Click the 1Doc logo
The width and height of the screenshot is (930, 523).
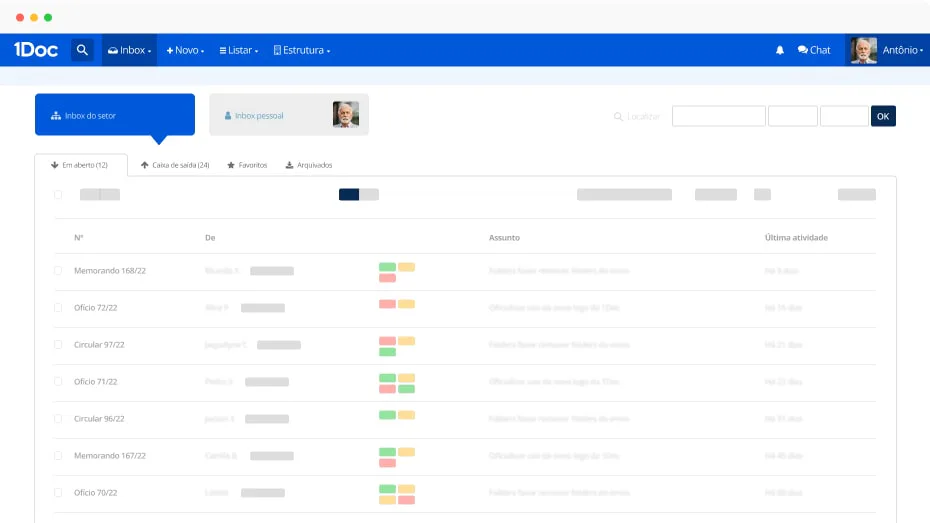click(x=36, y=50)
